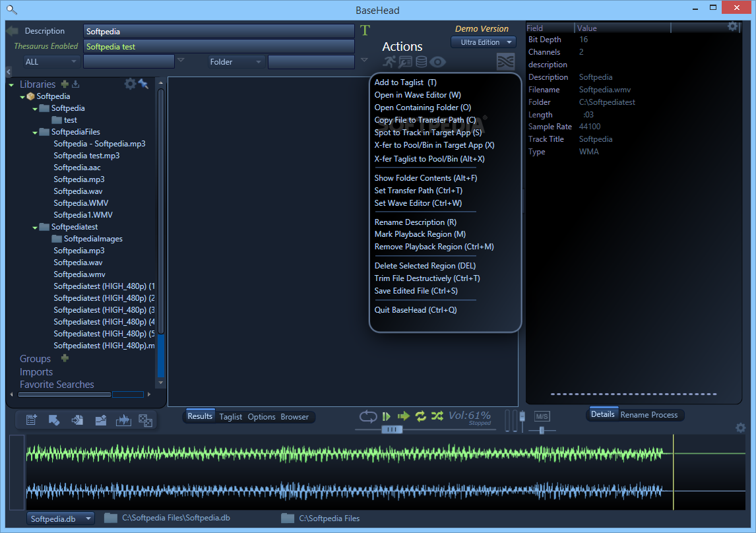Collapse the Softpedia library root node
The width and height of the screenshot is (756, 533).
[x=22, y=97]
